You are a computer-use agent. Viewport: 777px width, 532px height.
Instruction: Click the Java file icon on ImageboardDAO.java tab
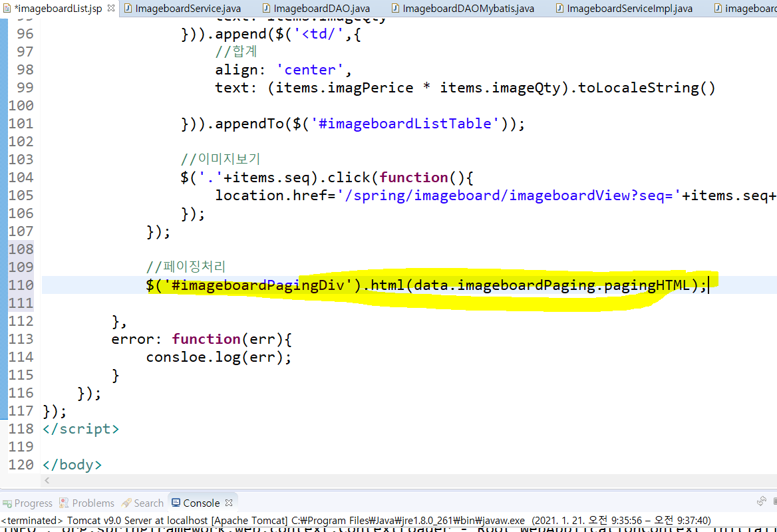[x=266, y=9]
